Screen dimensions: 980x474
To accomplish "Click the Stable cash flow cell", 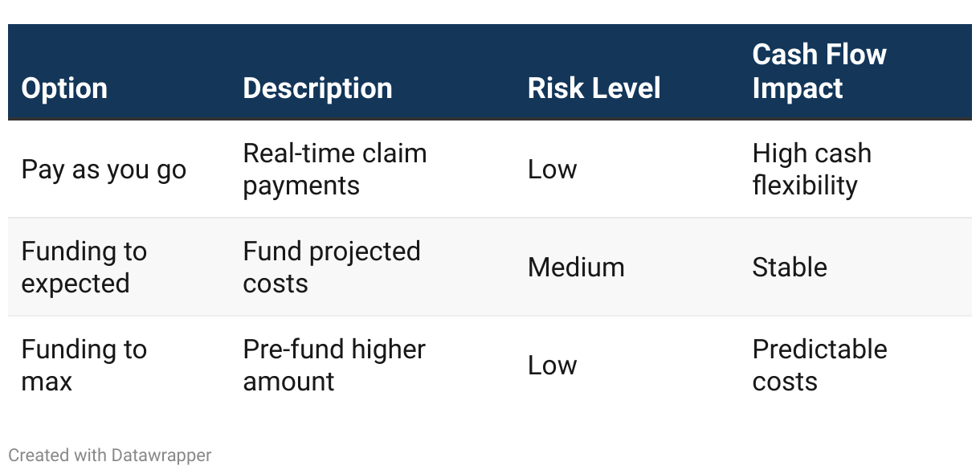I will (x=789, y=268).
